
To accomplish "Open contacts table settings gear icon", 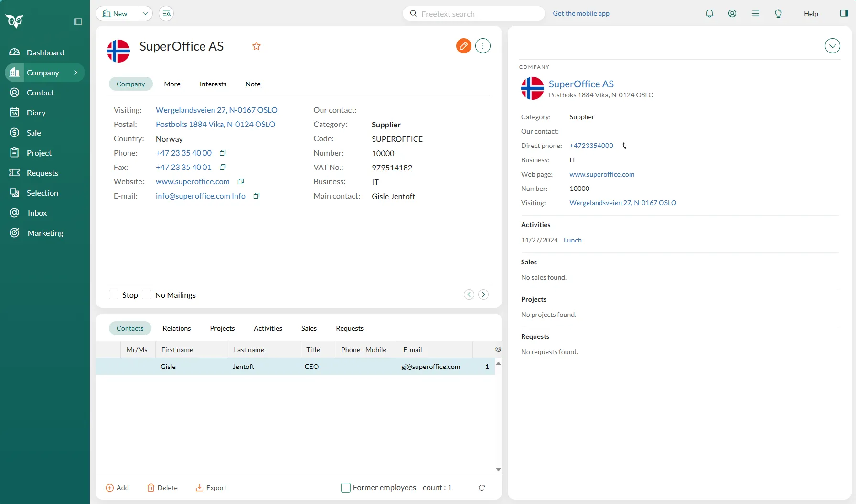I will pyautogui.click(x=498, y=349).
